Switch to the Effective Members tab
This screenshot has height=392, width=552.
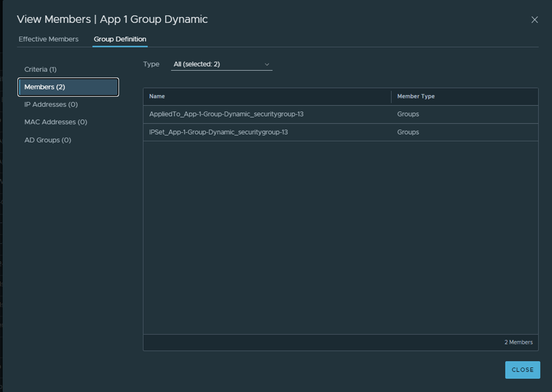point(49,39)
